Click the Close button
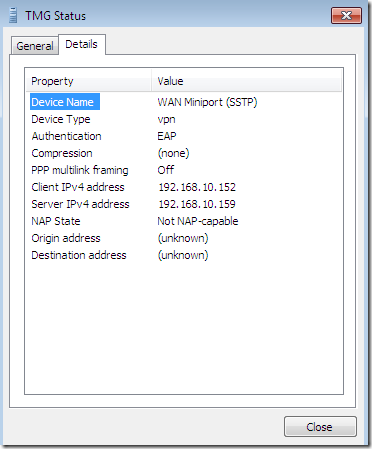The image size is (372, 449). click(x=320, y=427)
